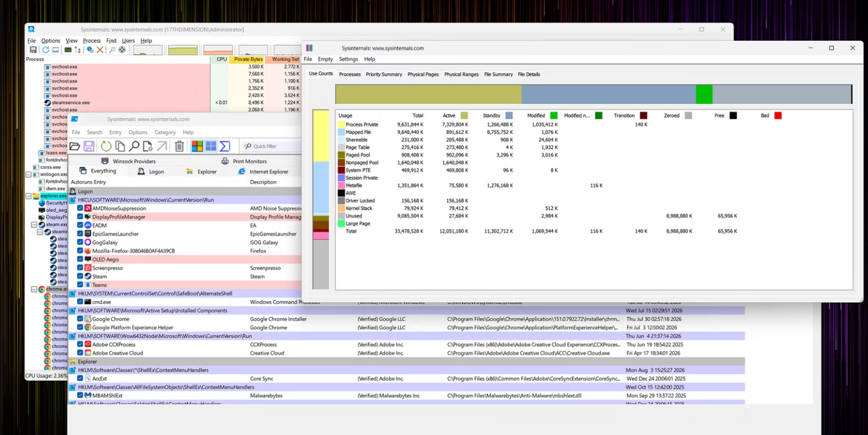Click Active color swatch in RAMMap legend
The width and height of the screenshot is (868, 435).
click(x=464, y=115)
